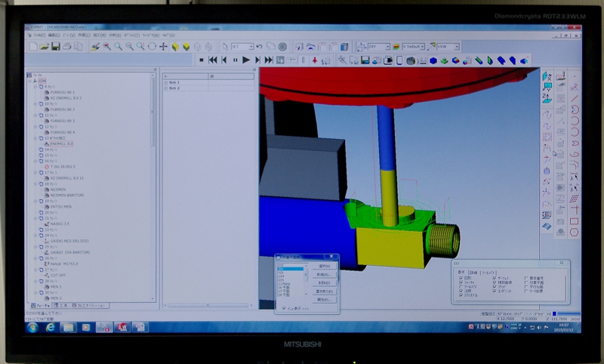Image resolution: width=604 pixels, height=364 pixels.
Task: Click the blue cube icon in the simulation toolbar
Action: click(x=433, y=61)
